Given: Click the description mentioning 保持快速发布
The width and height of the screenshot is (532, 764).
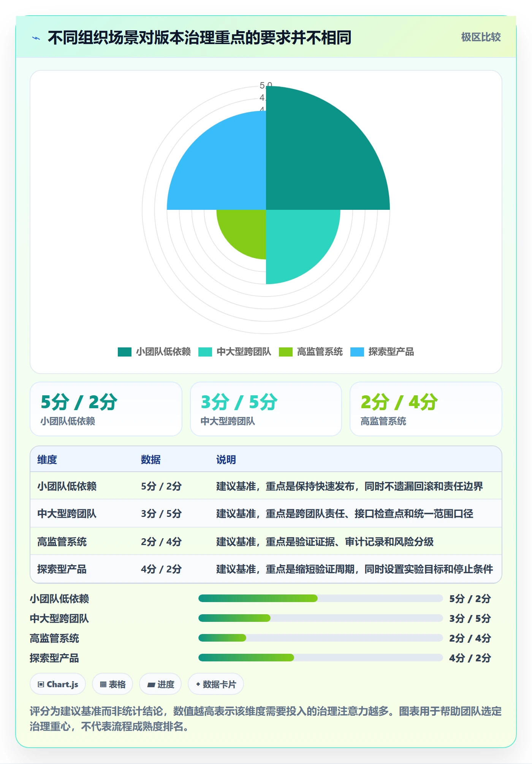Looking at the screenshot, I should [350, 486].
